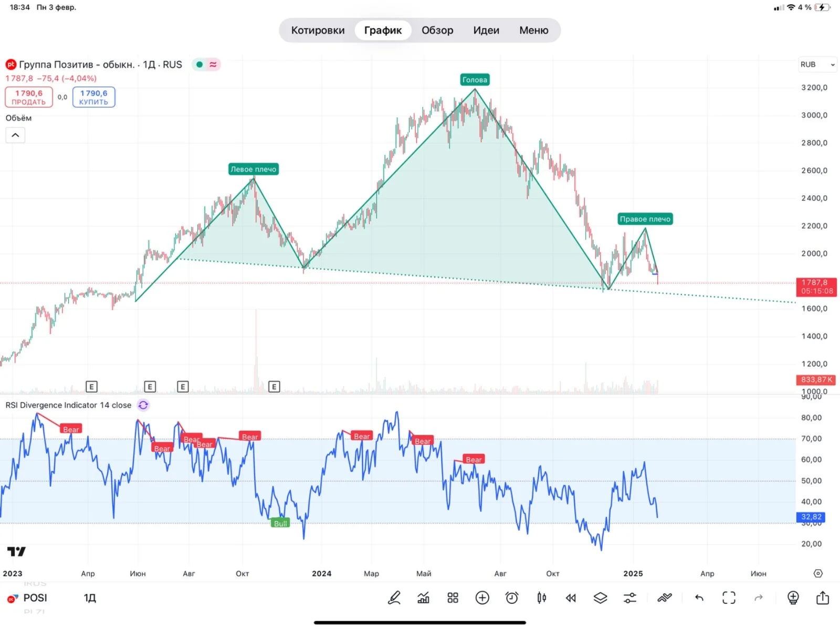Create an alert with the alarm clock icon
840x629 pixels.
click(x=512, y=598)
